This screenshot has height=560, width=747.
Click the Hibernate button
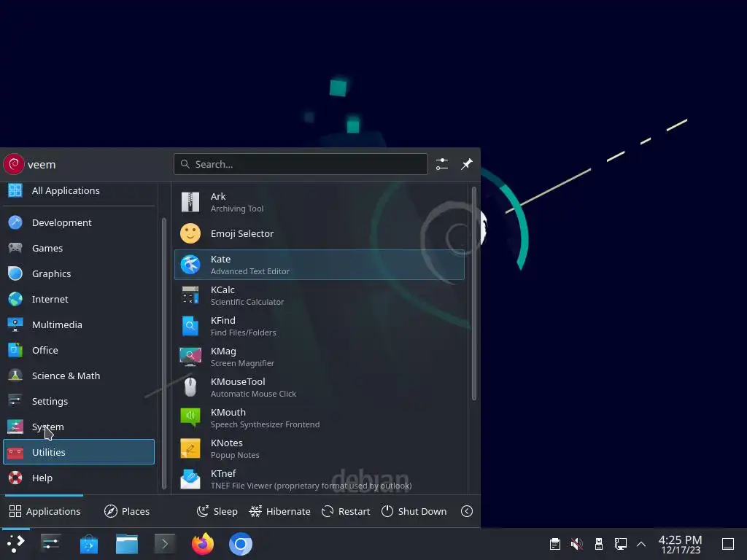coord(279,511)
